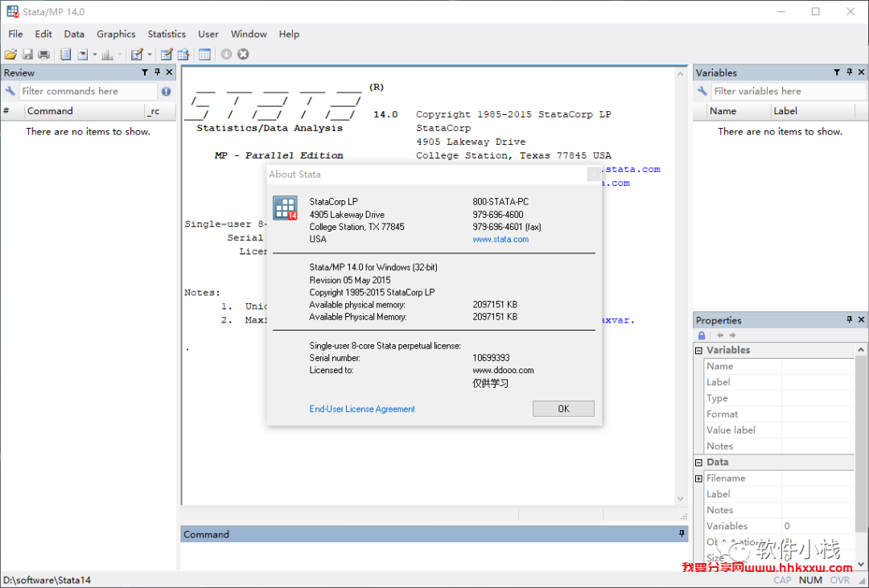869x588 pixels.
Task: Click the Filter variables here field
Action: (x=789, y=91)
